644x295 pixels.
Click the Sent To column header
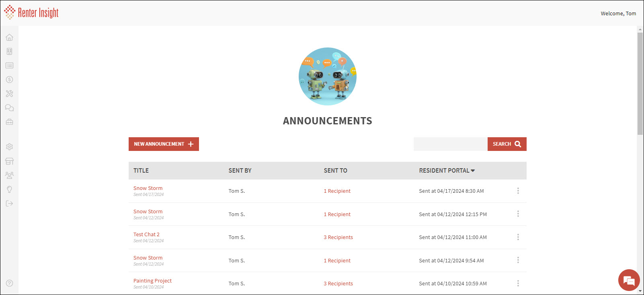[x=335, y=171]
